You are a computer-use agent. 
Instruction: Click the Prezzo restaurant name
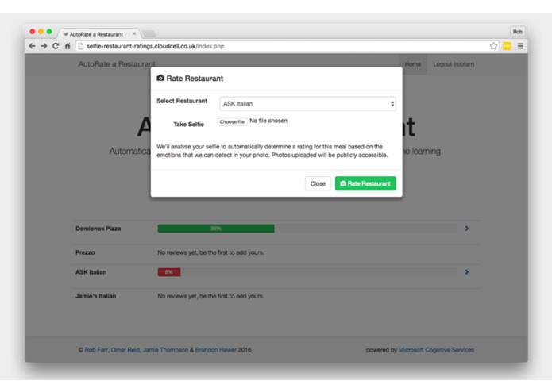point(85,252)
